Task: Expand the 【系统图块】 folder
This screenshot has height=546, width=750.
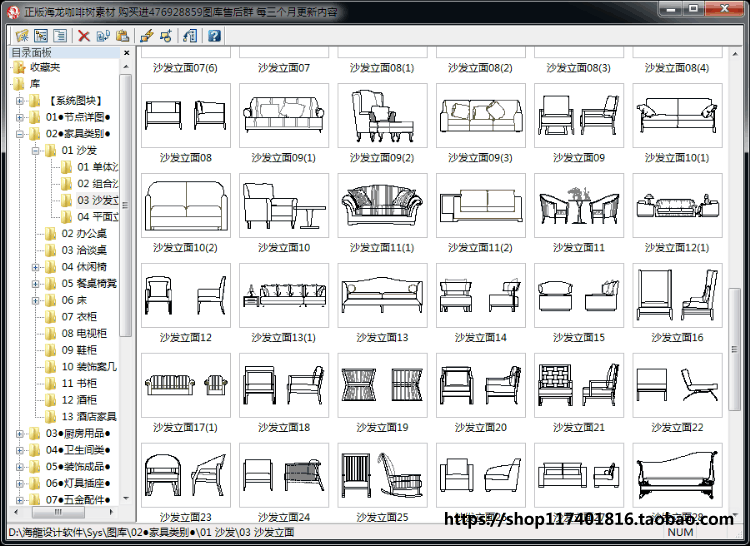Action: point(20,101)
